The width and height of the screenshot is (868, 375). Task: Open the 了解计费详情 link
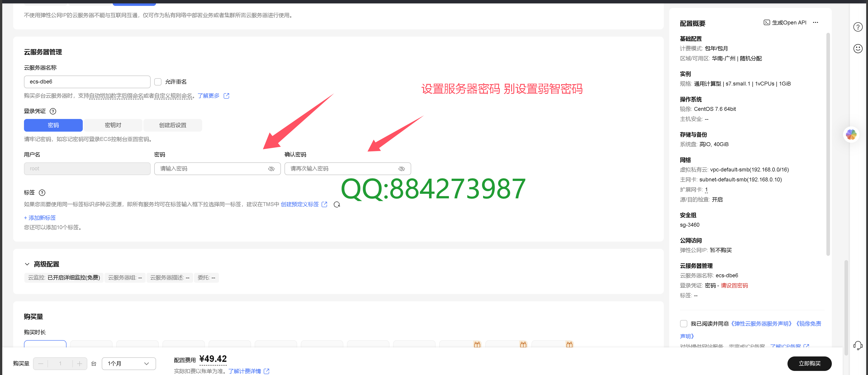point(245,371)
